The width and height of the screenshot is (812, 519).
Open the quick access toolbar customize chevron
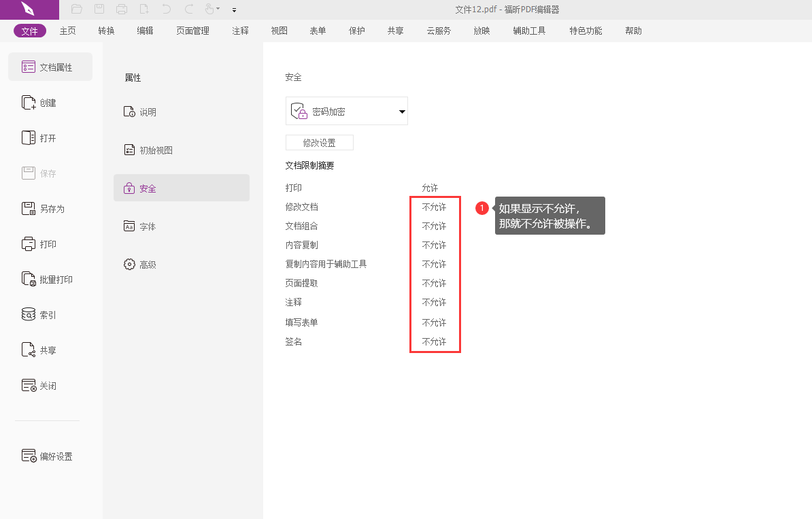[x=233, y=10]
